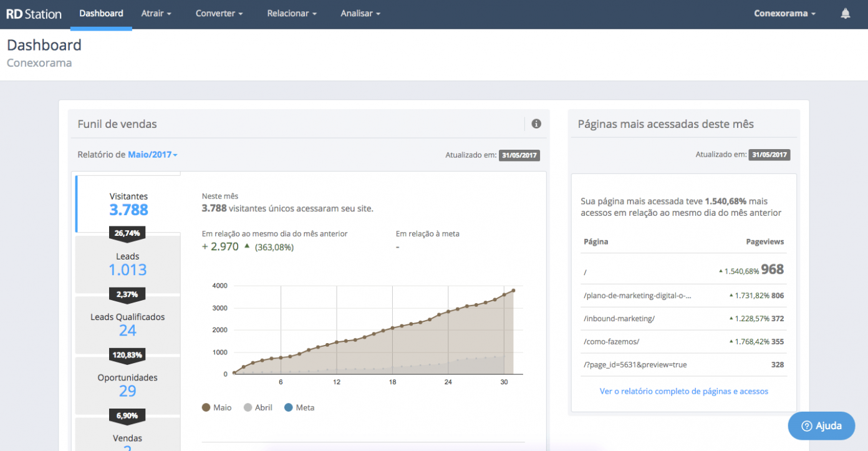Click the /inbound-marketing/ page row
Screen dimensions: 868x451
683,319
